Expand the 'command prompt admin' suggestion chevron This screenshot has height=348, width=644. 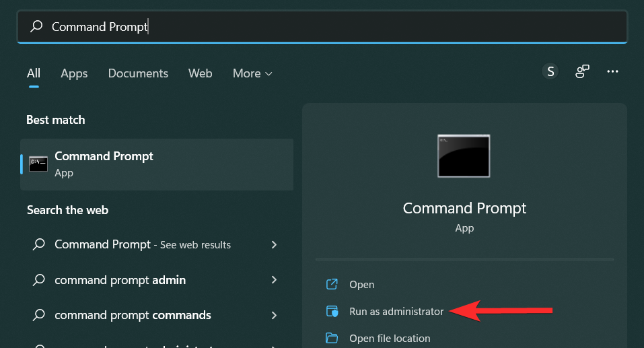[274, 280]
